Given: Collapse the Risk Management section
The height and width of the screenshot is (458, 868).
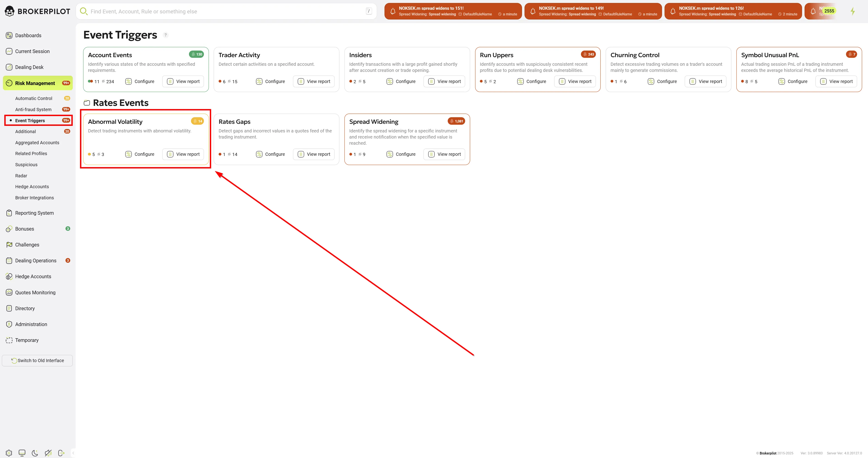Looking at the screenshot, I should 38,83.
